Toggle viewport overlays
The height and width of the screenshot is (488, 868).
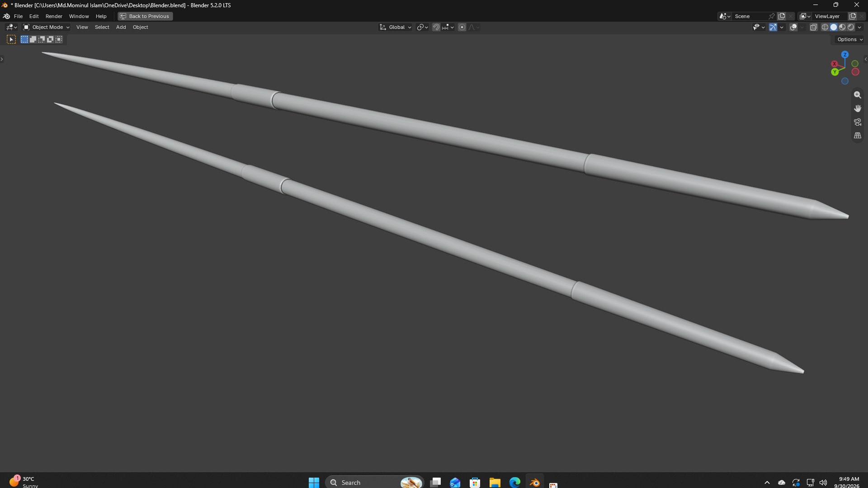[793, 28]
